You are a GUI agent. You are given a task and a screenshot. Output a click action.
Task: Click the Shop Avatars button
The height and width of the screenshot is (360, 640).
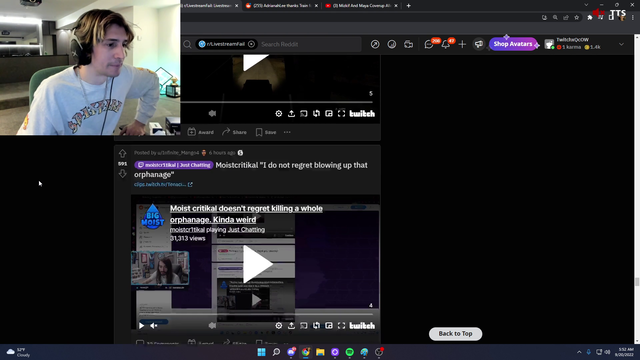click(x=513, y=44)
